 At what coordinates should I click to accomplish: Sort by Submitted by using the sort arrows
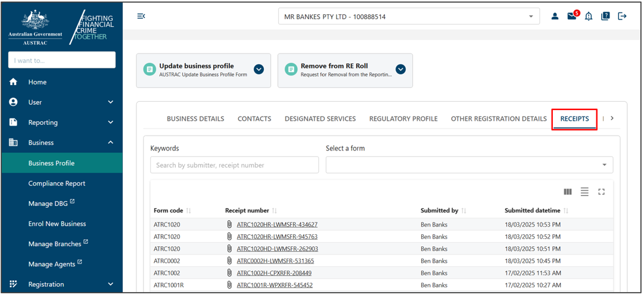[x=463, y=211]
